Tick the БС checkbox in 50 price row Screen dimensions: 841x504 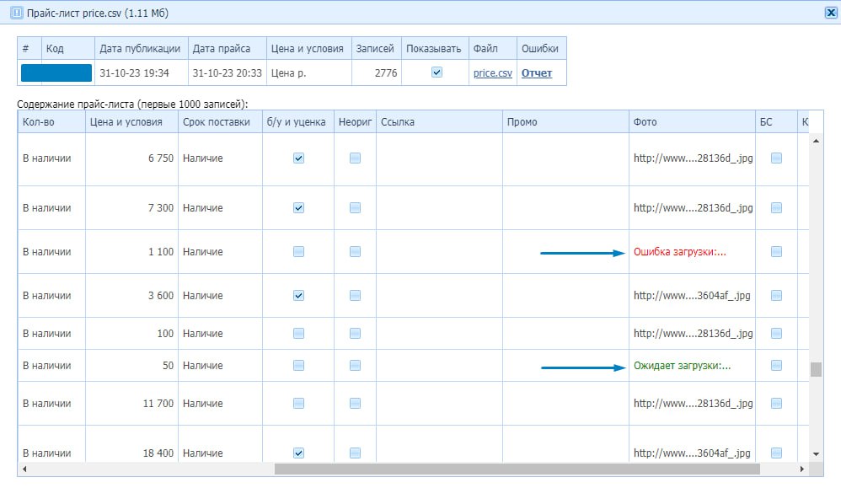[776, 366]
